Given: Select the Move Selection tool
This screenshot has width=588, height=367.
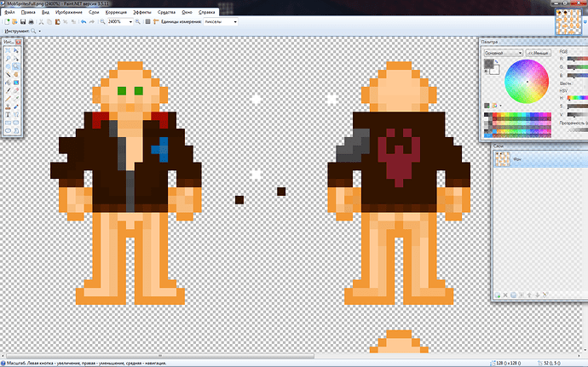Looking at the screenshot, I should tap(16, 58).
